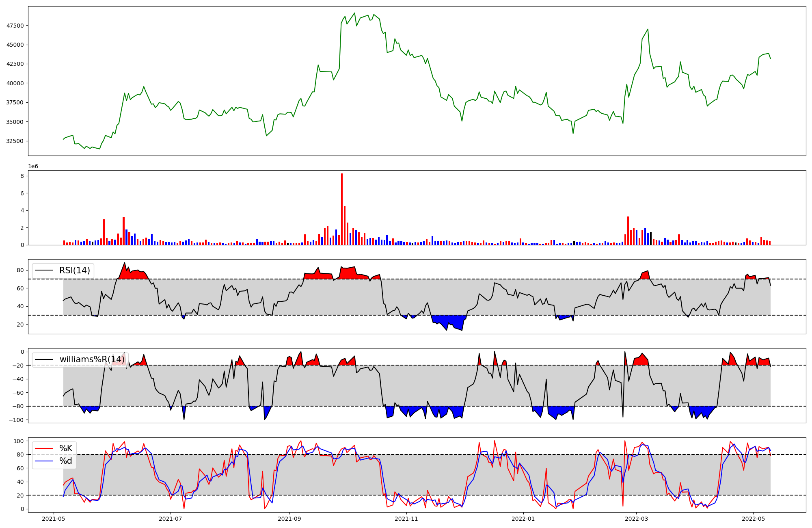
Task: Click the 2021-05 x-axis date label
Action: 54,519
